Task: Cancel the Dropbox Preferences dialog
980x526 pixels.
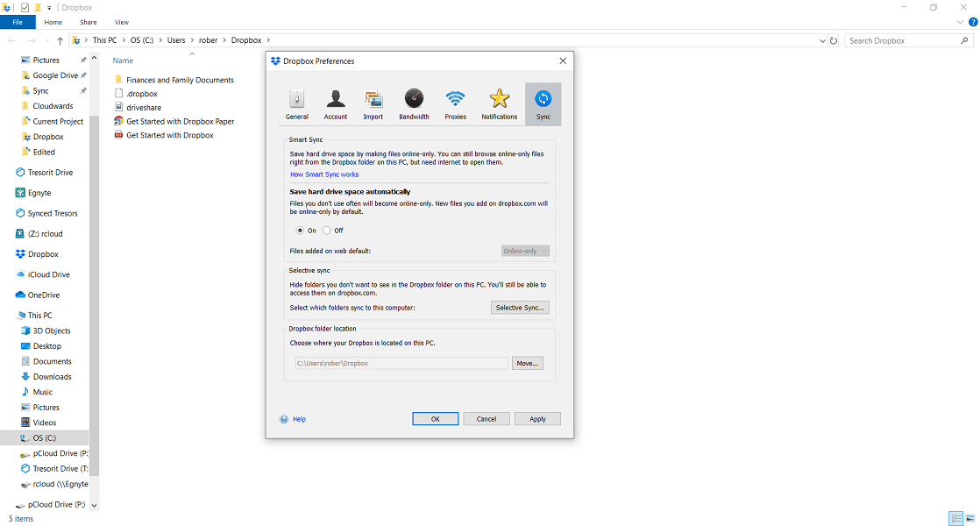Action: [486, 419]
